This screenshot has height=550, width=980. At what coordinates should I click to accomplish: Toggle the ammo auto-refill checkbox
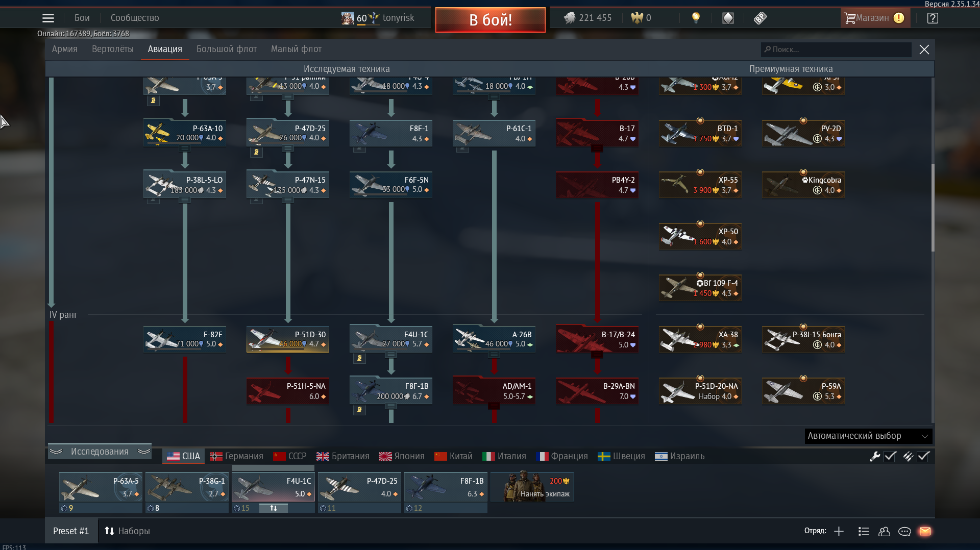coord(923,456)
